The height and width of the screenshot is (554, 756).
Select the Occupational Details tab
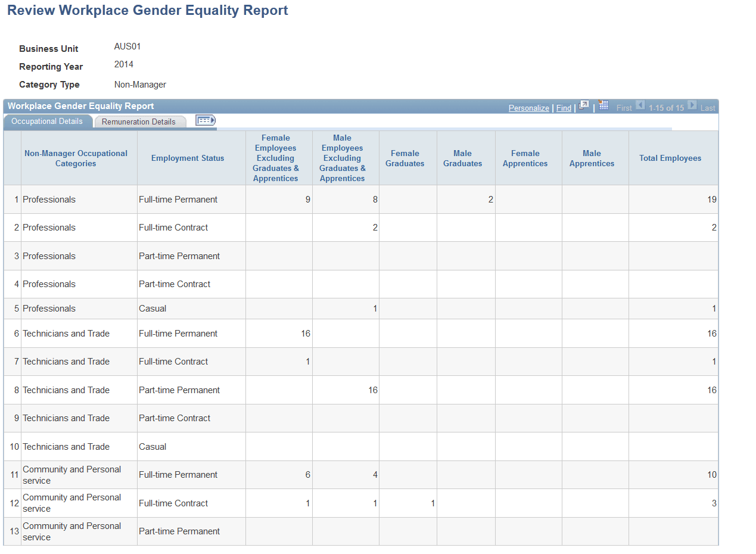(x=47, y=121)
